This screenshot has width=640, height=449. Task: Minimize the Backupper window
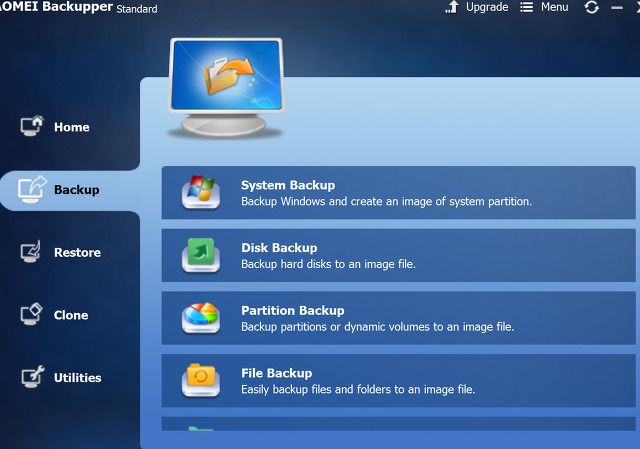coord(617,7)
